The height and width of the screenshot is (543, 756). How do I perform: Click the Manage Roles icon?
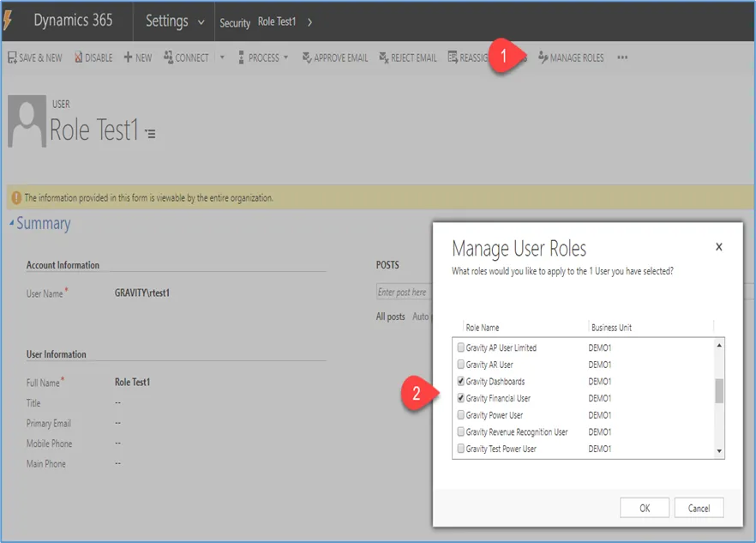543,57
